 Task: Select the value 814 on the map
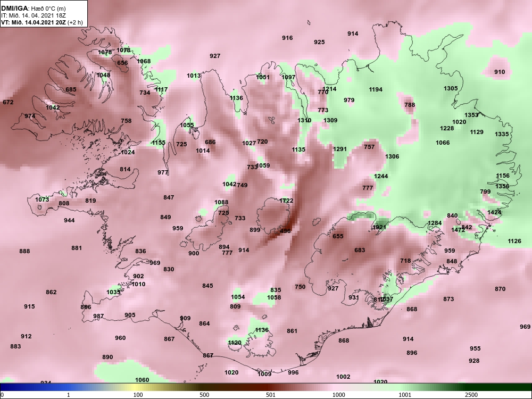(x=125, y=169)
